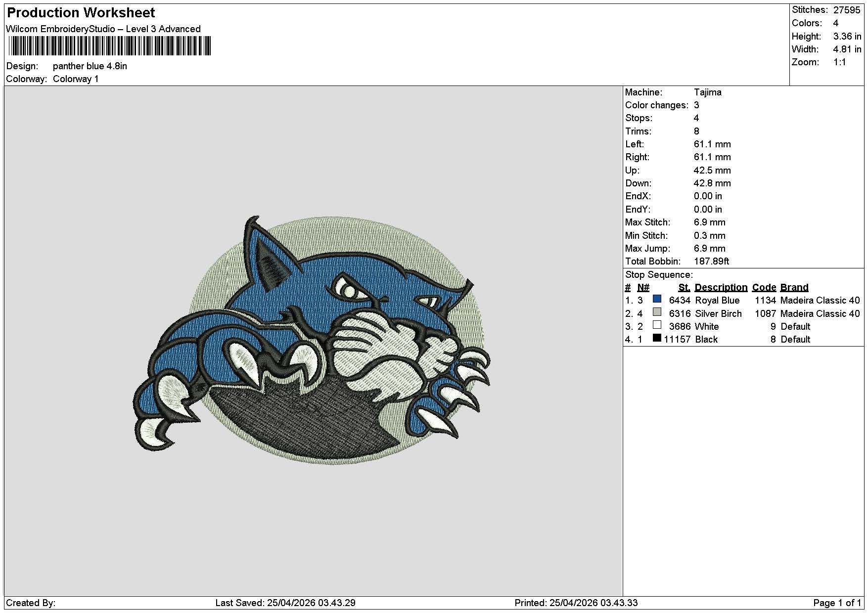Click the panther embroidery design preview
868x613 pixels.
(x=313, y=341)
